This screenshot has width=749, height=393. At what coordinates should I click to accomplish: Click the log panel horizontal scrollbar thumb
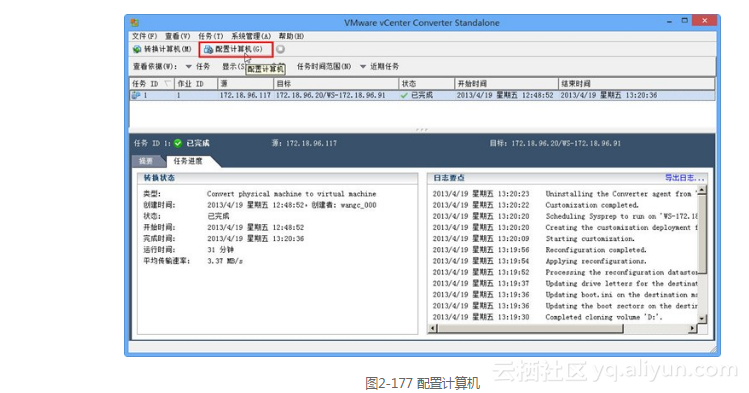530,329
